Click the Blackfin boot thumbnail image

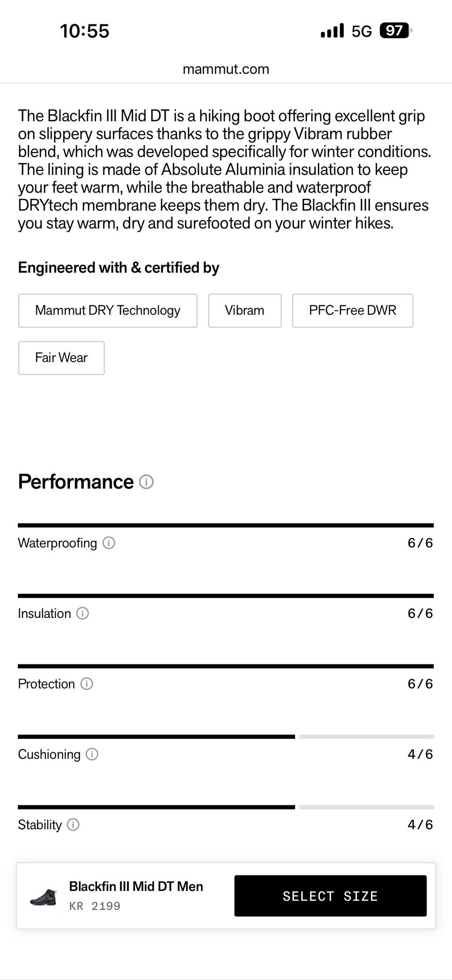pyautogui.click(x=43, y=896)
